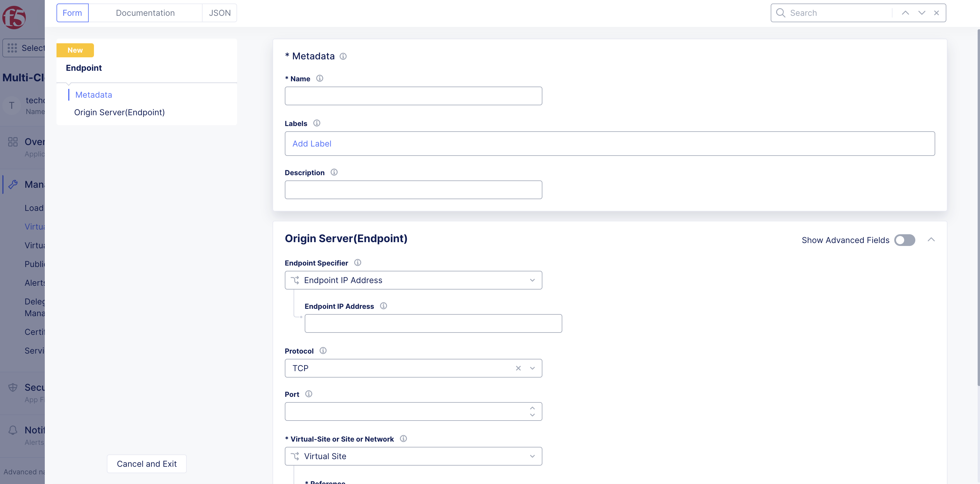Open the Documentation tab
Image resolution: width=980 pixels, height=484 pixels.
tap(145, 13)
